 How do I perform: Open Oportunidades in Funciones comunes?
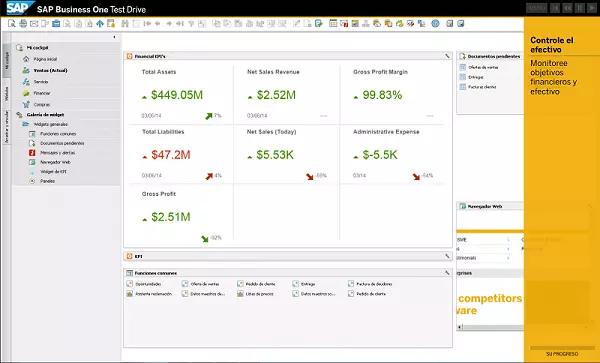148,284
